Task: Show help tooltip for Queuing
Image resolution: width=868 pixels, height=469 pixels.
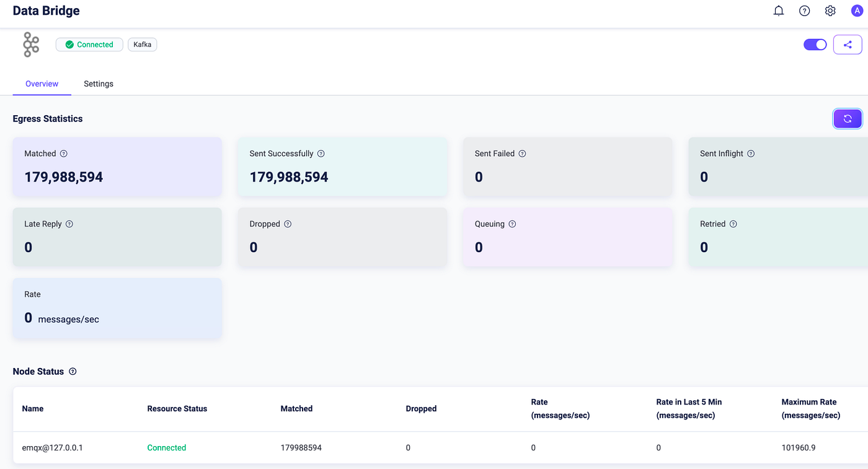Action: point(512,224)
